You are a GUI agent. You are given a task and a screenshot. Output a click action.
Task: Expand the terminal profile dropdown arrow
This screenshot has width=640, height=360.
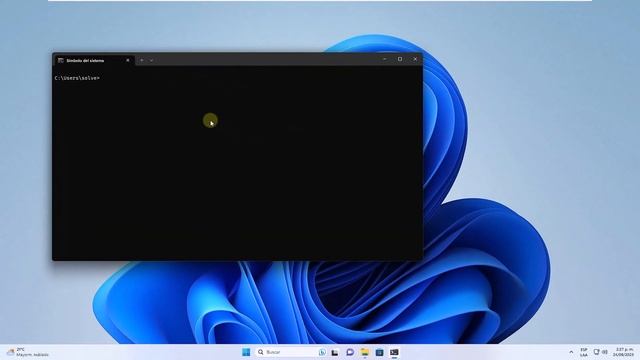click(x=151, y=60)
